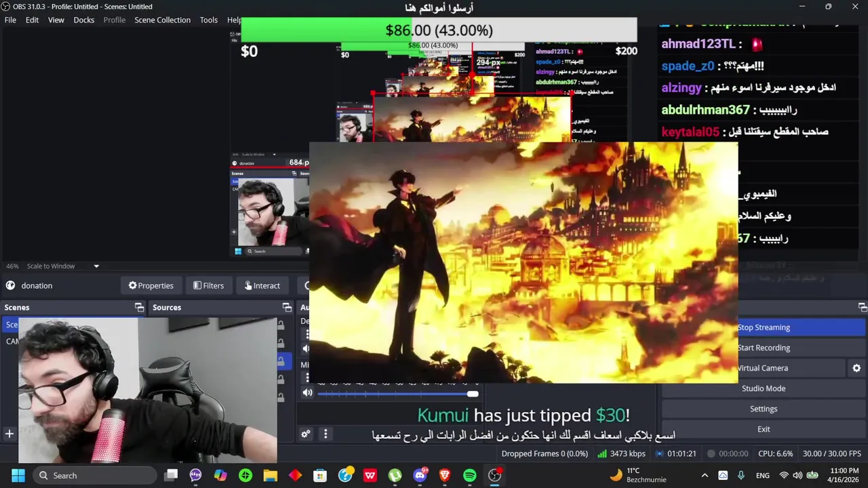Click the OBS Studio taskbar icon
Viewport: 868px width, 488px height.
494,475
